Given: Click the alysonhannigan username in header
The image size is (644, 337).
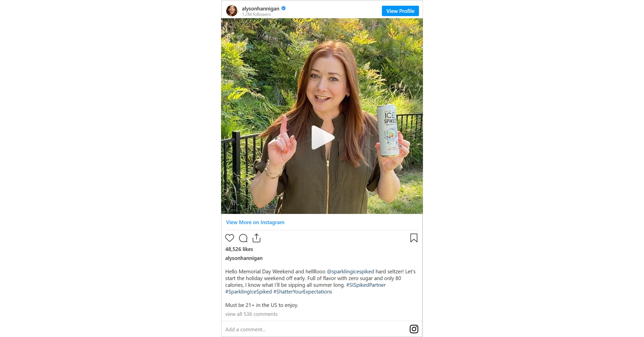Looking at the screenshot, I should point(260,8).
